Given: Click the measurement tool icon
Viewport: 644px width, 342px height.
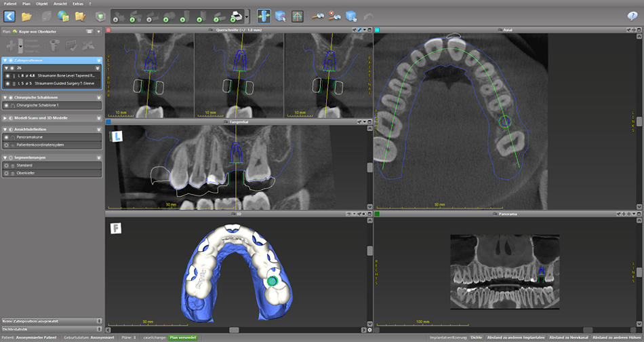Looking at the screenshot, I should click(x=318, y=16).
